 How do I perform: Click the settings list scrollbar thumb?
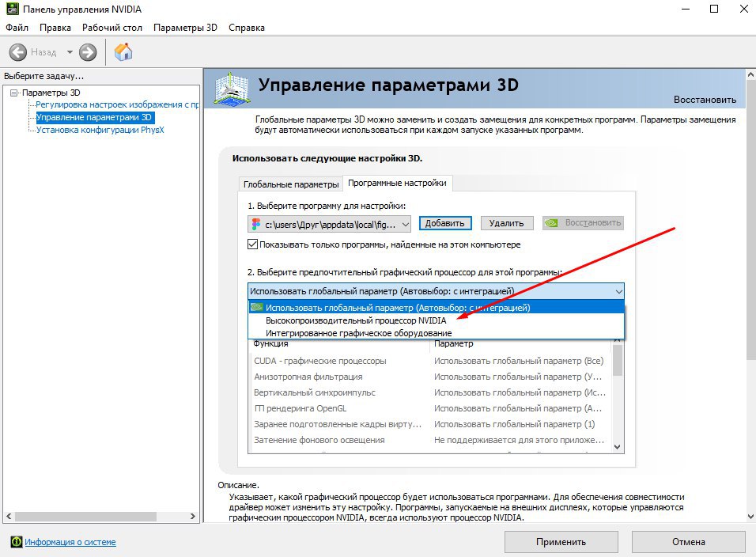click(617, 361)
